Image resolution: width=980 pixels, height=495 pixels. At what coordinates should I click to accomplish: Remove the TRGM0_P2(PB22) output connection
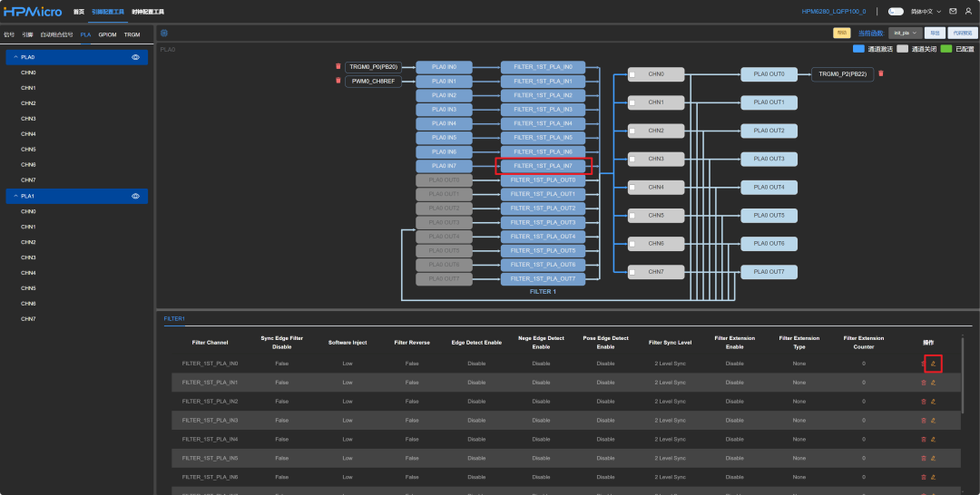click(x=880, y=73)
